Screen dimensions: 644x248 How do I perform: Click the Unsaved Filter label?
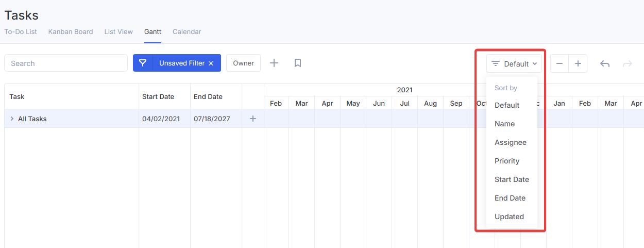[x=182, y=63]
